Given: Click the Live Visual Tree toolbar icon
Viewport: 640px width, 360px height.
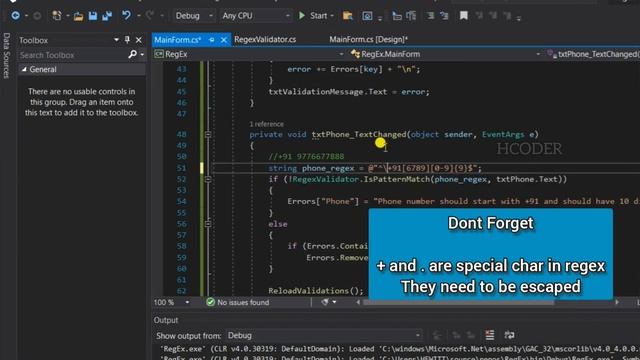Looking at the screenshot, I should point(367,16).
